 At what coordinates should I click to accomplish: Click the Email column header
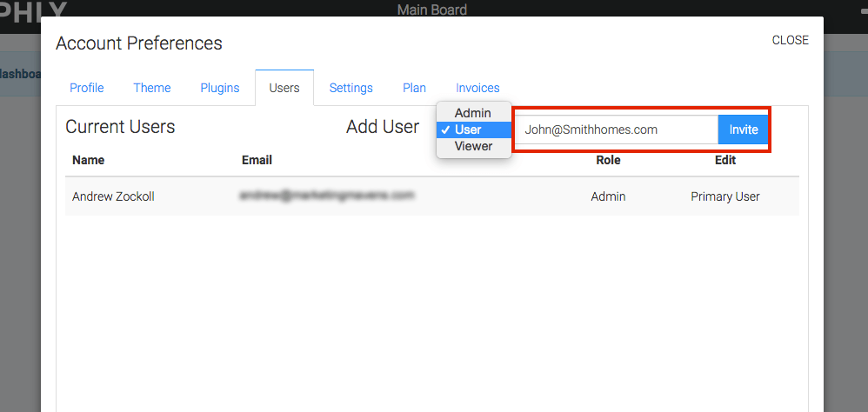click(x=257, y=161)
